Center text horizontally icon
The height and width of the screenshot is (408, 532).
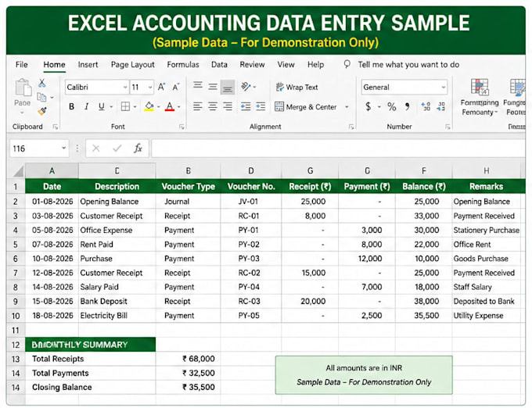tap(213, 107)
